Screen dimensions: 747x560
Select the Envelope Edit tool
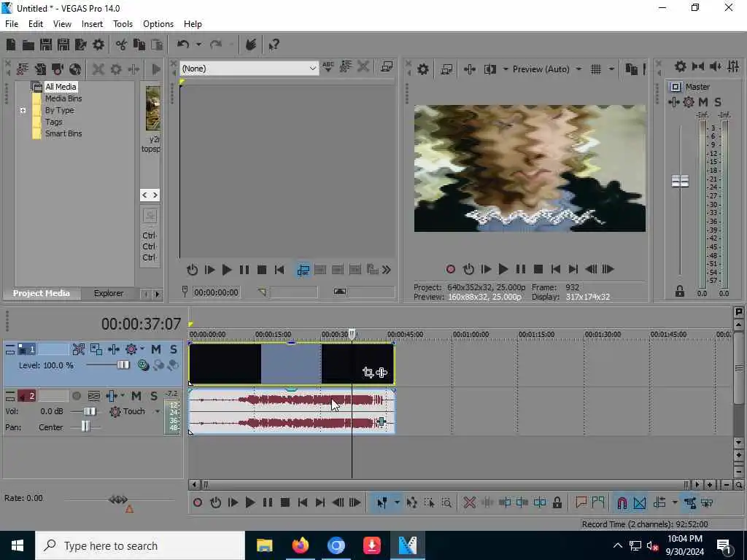(411, 502)
